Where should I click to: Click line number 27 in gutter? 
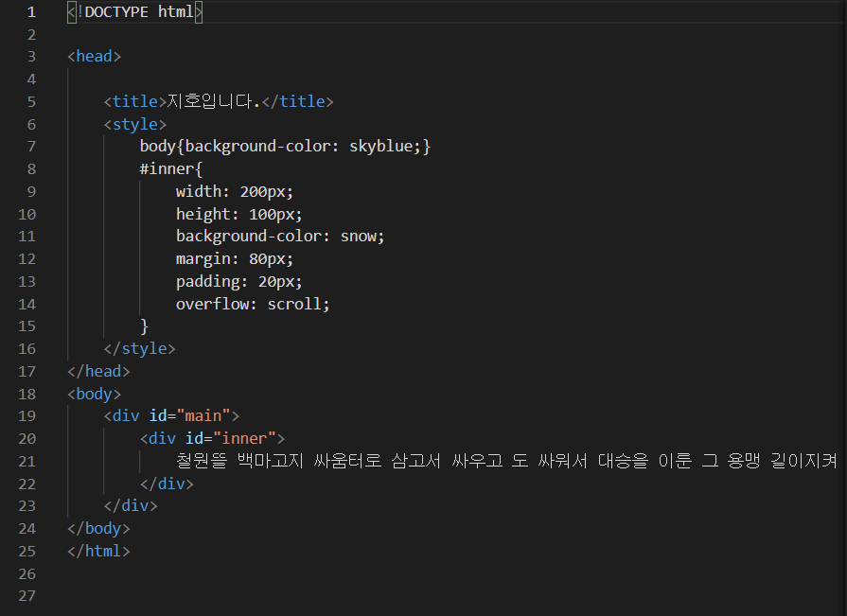coord(27,596)
